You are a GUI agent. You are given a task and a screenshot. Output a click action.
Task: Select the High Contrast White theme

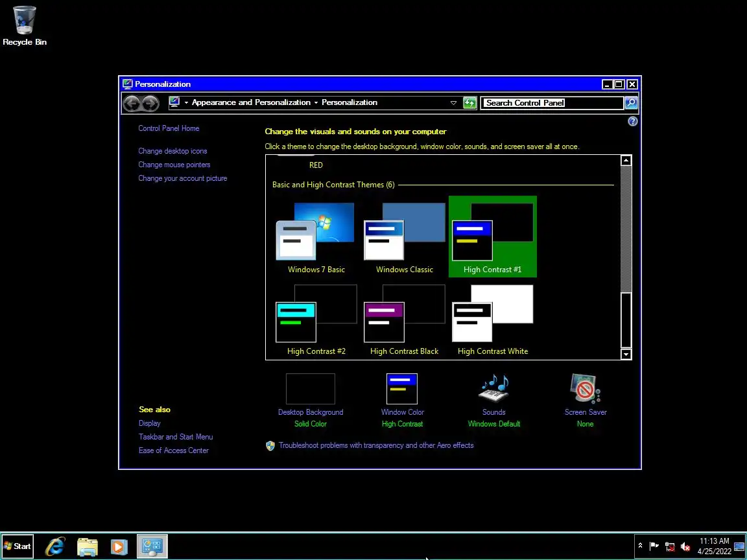coord(493,319)
